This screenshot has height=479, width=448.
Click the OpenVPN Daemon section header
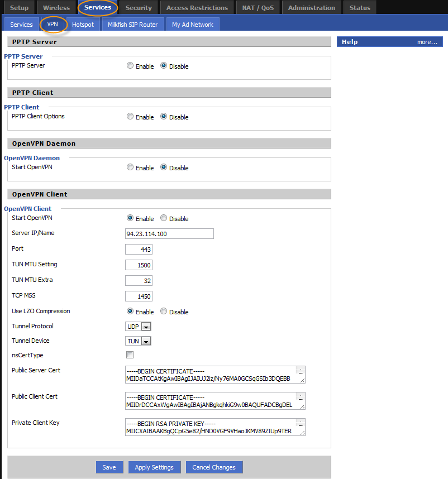(169, 143)
